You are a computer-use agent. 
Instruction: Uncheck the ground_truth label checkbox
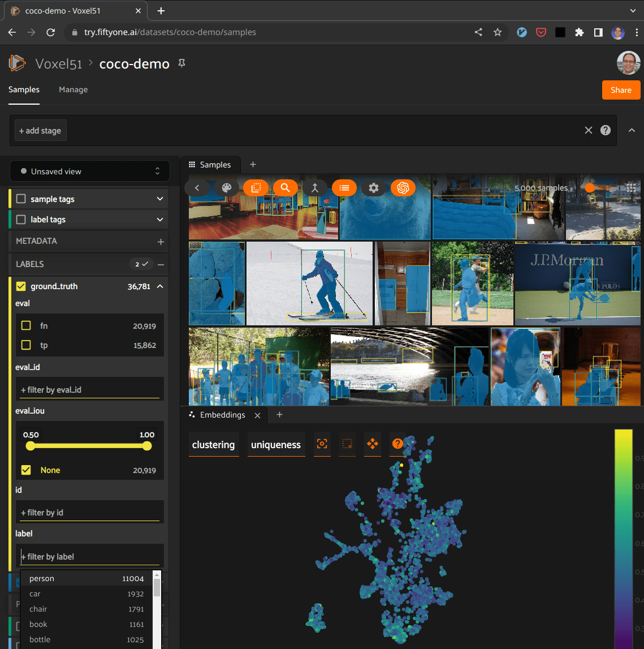(21, 286)
